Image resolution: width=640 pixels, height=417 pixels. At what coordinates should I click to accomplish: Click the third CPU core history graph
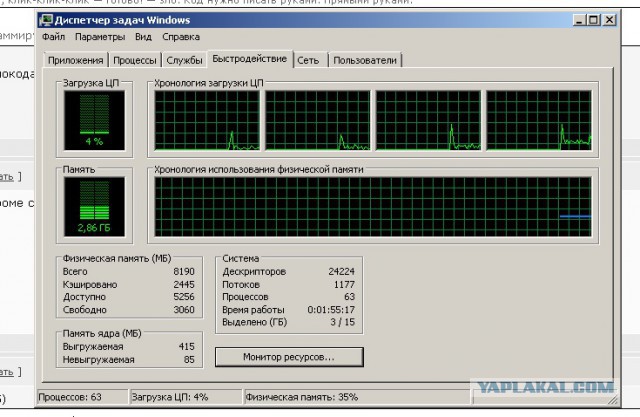pyautogui.click(x=428, y=120)
